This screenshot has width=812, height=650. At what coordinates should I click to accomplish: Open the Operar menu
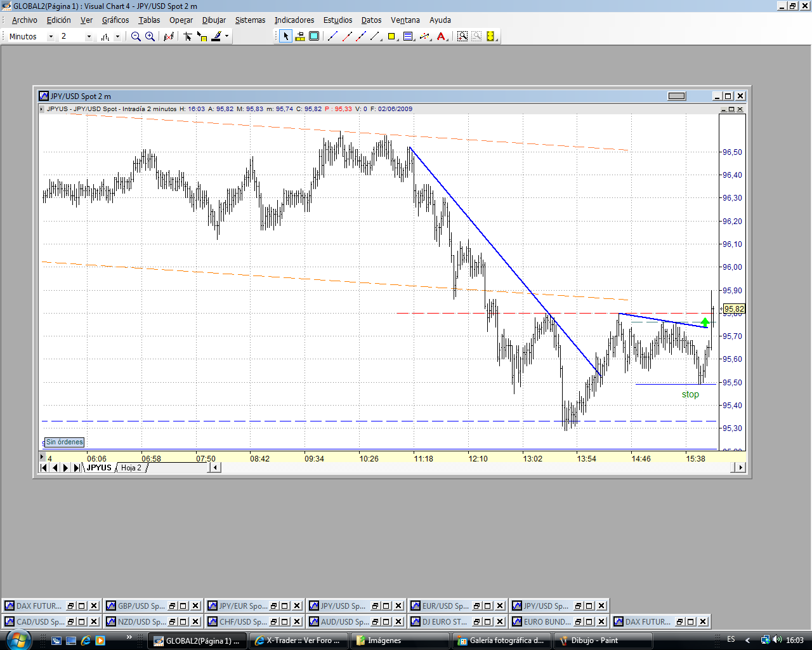coord(181,20)
